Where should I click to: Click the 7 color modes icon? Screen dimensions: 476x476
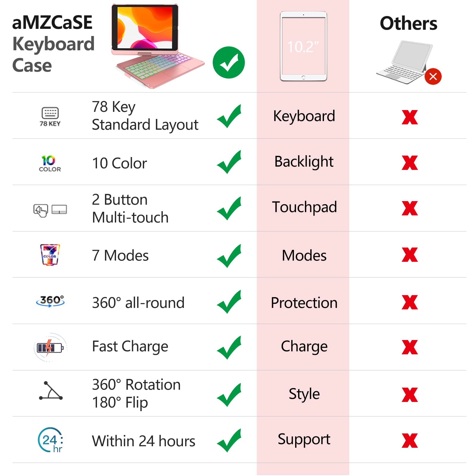[x=50, y=255]
